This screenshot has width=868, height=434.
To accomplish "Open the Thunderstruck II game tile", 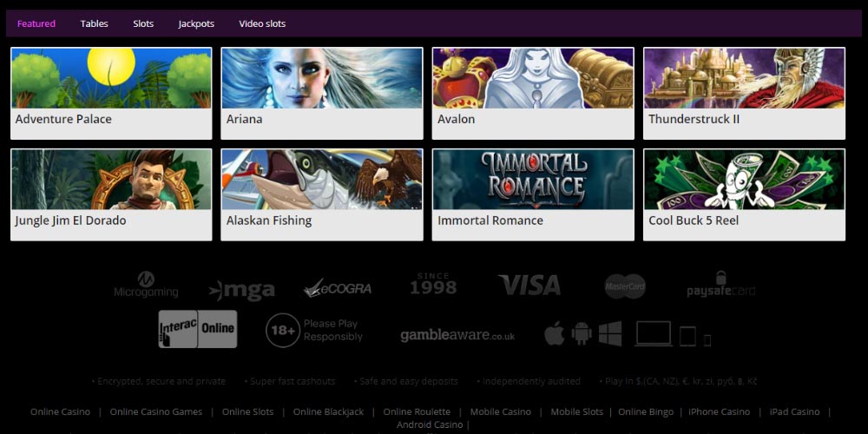I will pyautogui.click(x=744, y=78).
